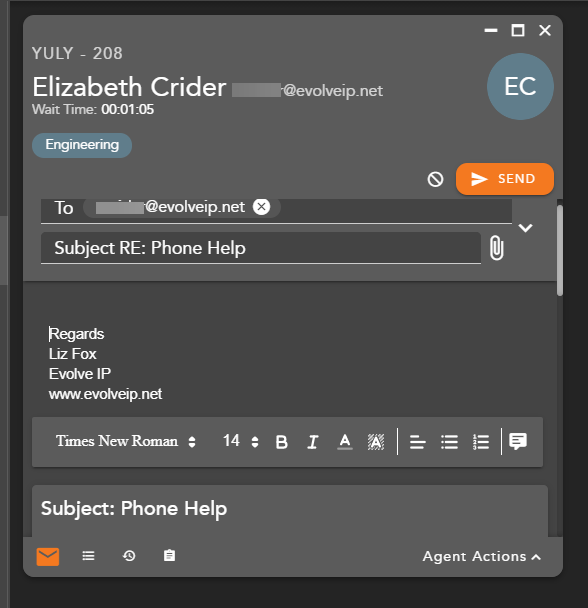Insert a numbered list

[481, 442]
